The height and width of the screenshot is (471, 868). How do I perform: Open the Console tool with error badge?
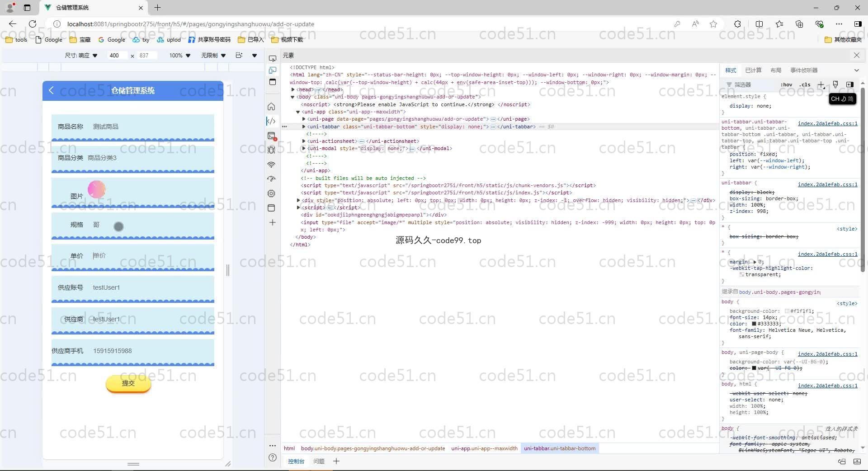[x=271, y=136]
